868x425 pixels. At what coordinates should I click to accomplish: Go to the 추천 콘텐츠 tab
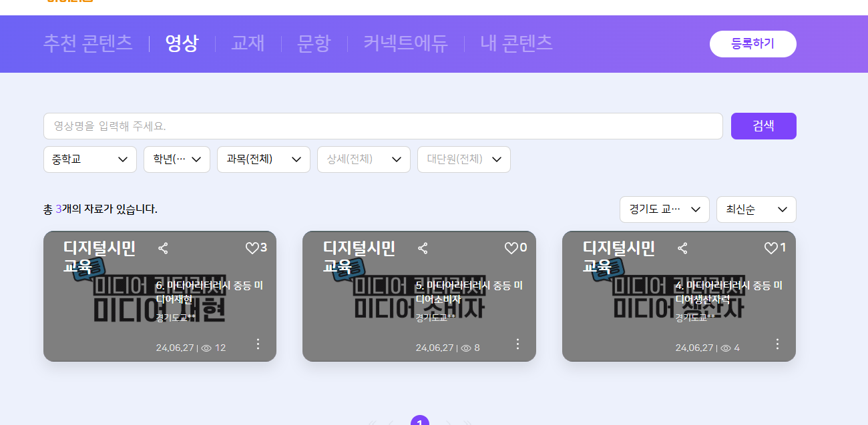click(87, 43)
